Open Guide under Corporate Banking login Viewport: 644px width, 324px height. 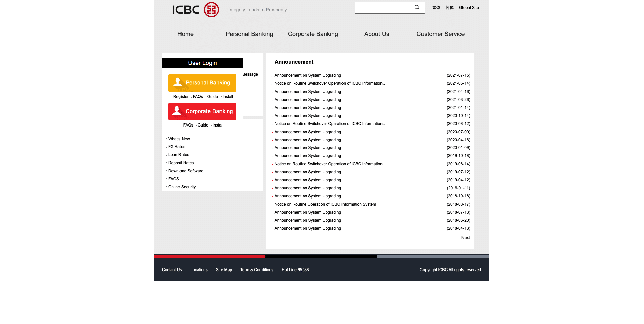point(203,125)
